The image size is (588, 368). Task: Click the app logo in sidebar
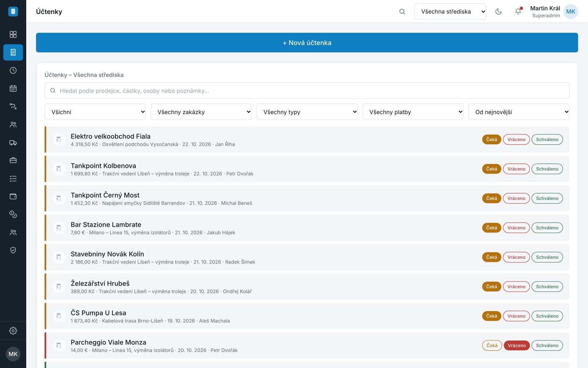[x=13, y=11]
